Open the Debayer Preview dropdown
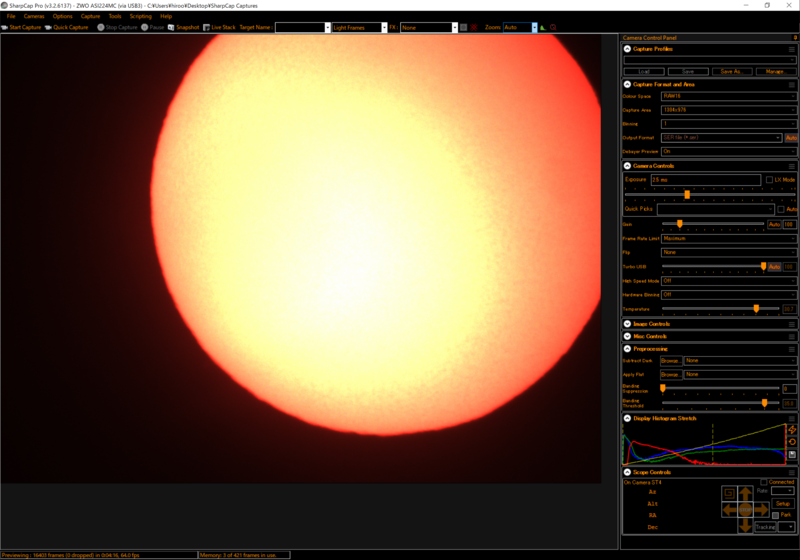Viewport: 800px width, 560px height. pyautogui.click(x=729, y=151)
